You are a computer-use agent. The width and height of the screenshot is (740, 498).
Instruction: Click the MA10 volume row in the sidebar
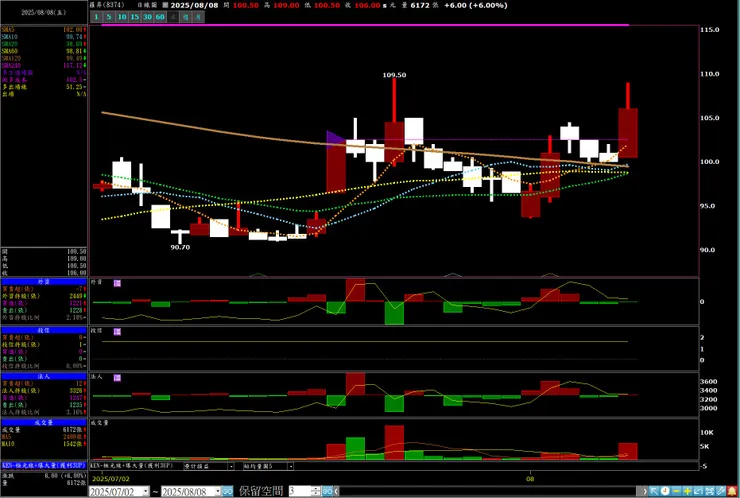click(x=44, y=444)
